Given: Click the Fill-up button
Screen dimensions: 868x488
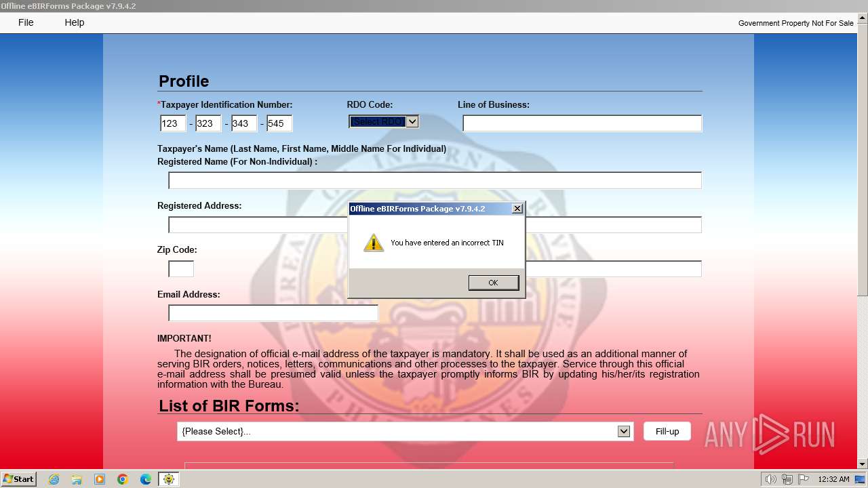Looking at the screenshot, I should pos(667,432).
